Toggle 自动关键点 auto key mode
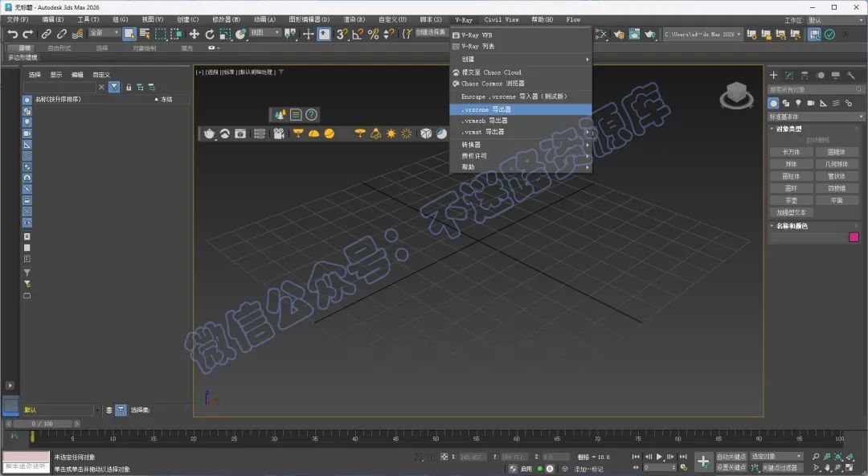This screenshot has height=476, width=868. pyautogui.click(x=731, y=457)
